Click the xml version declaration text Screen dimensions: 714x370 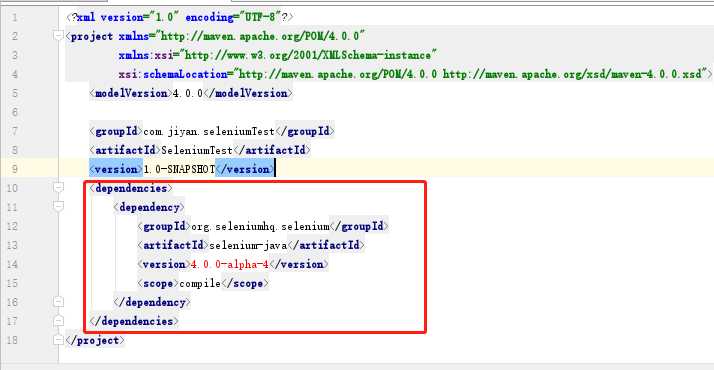(x=180, y=17)
